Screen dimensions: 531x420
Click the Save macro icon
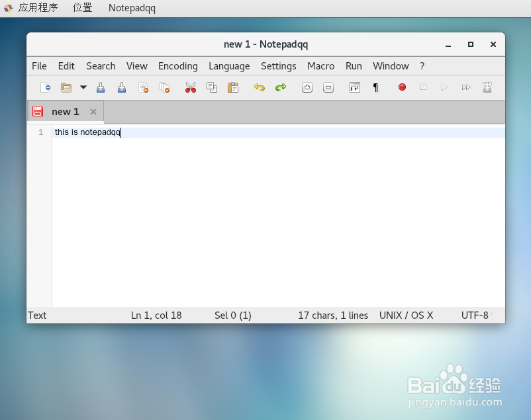[x=487, y=87]
